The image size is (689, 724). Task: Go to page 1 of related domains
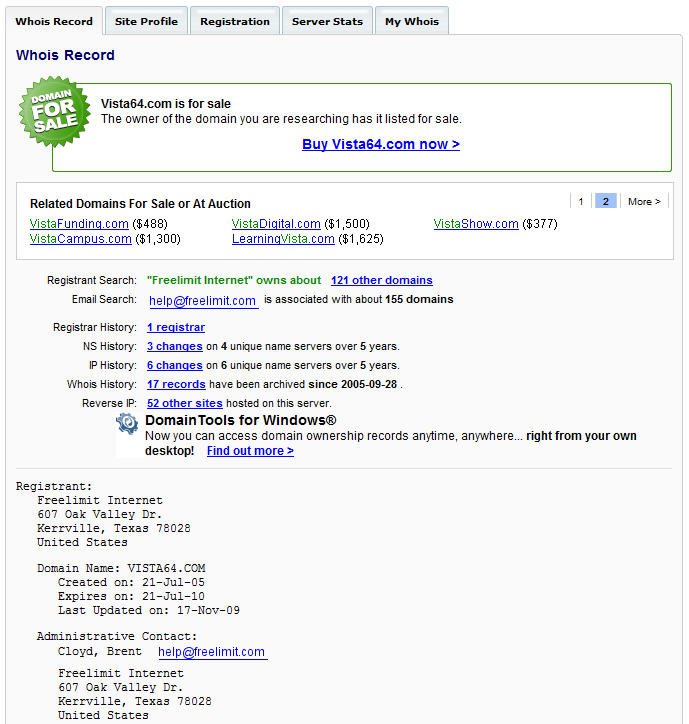pyautogui.click(x=581, y=201)
